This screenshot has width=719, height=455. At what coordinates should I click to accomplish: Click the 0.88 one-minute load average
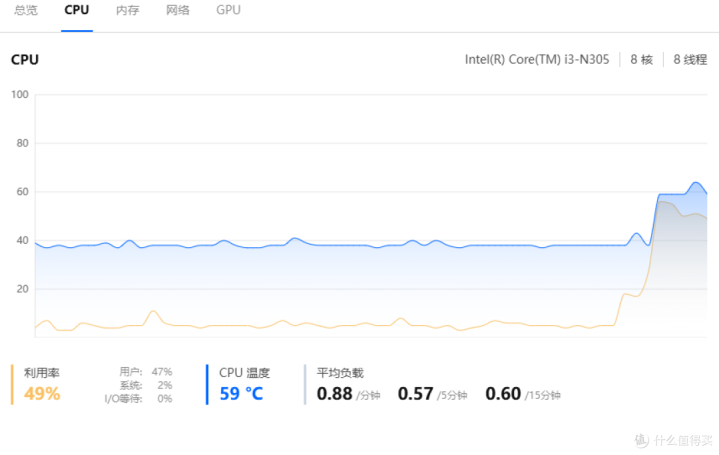click(x=335, y=393)
